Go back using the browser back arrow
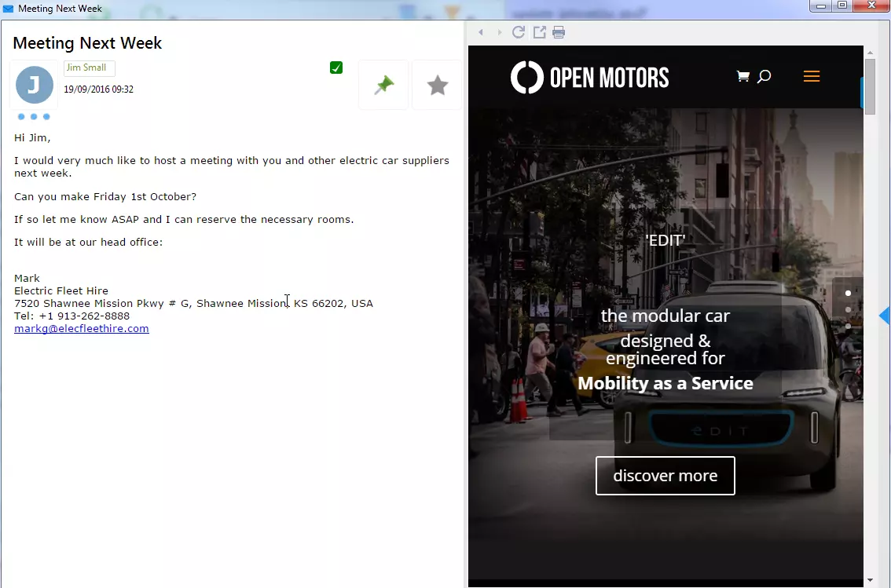891x588 pixels. point(481,32)
